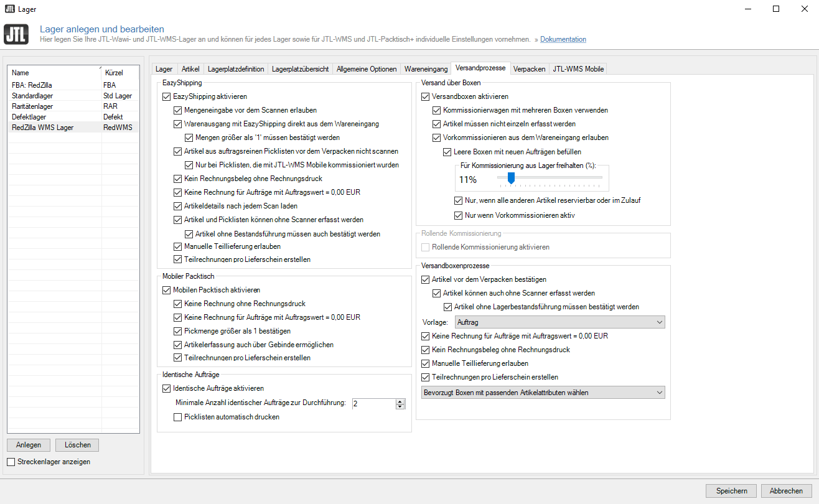Screen dimensions: 819x504
Task: Switch to the Wareneingang tab
Action: 426,69
